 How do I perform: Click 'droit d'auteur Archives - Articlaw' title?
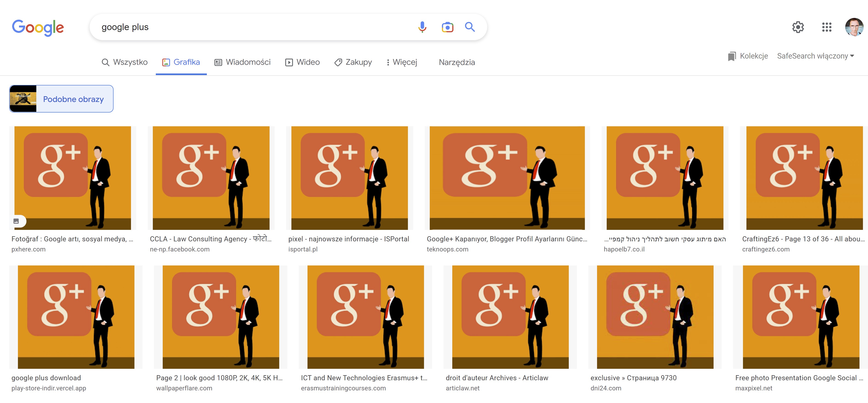(x=497, y=378)
